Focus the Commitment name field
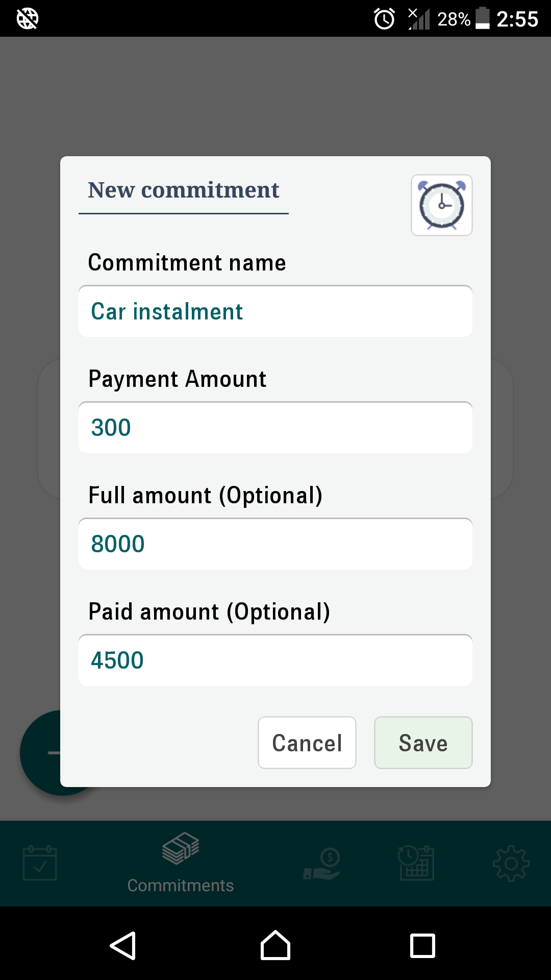The width and height of the screenshot is (551, 980). [275, 311]
